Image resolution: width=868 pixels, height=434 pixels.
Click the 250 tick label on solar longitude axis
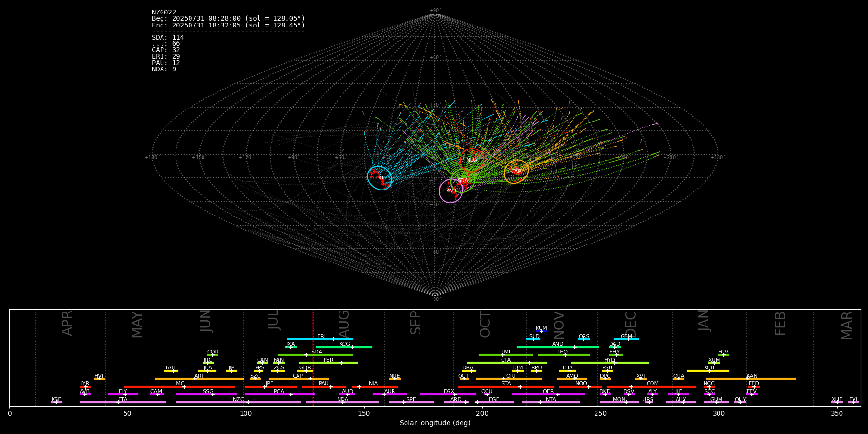click(600, 413)
